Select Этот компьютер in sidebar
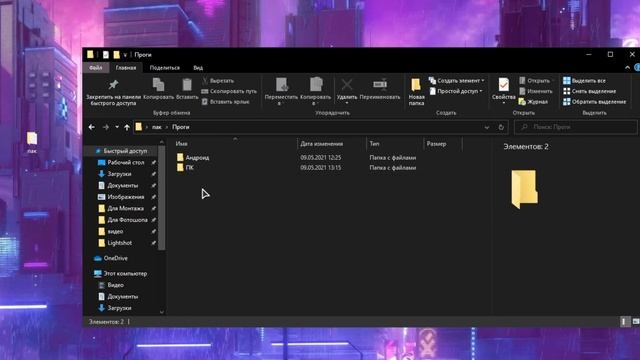 [120, 273]
